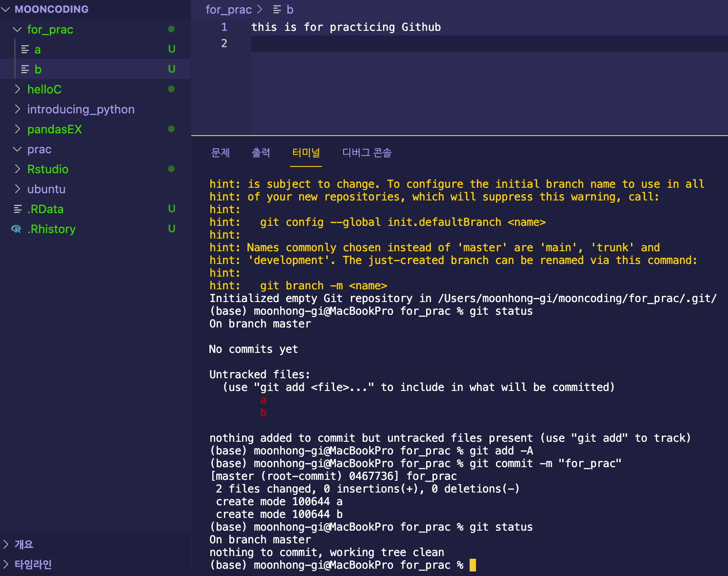Click the file icon next to a
Viewport: 728px width, 576px height.
tap(25, 49)
